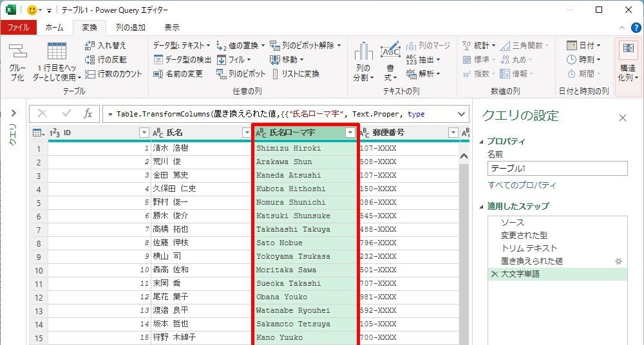
Task: Collapse the プロパティ section
Action: pyautogui.click(x=482, y=142)
